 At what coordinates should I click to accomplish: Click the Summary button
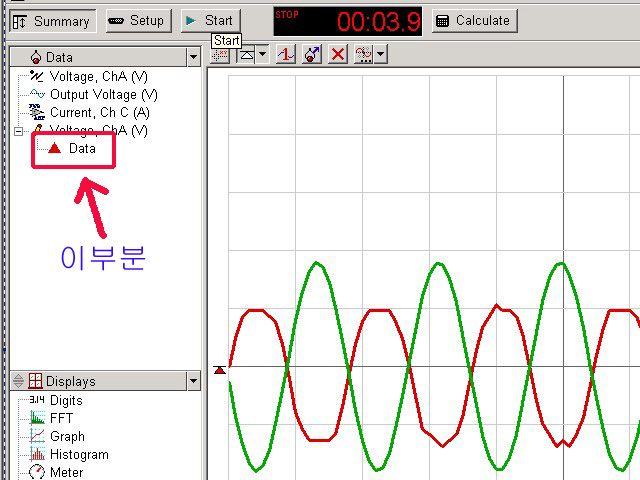click(x=53, y=20)
